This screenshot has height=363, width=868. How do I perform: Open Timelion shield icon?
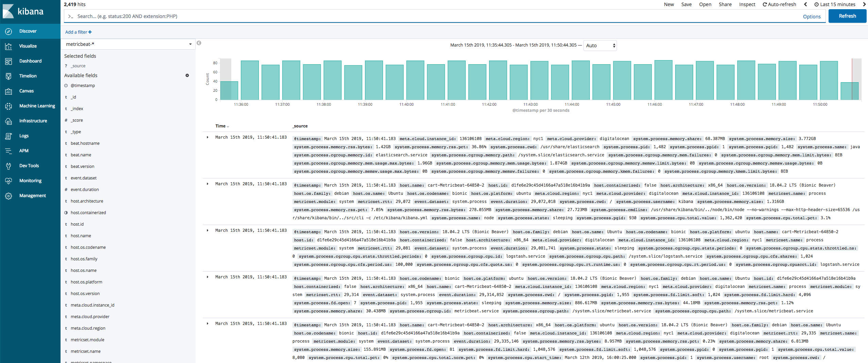9,76
